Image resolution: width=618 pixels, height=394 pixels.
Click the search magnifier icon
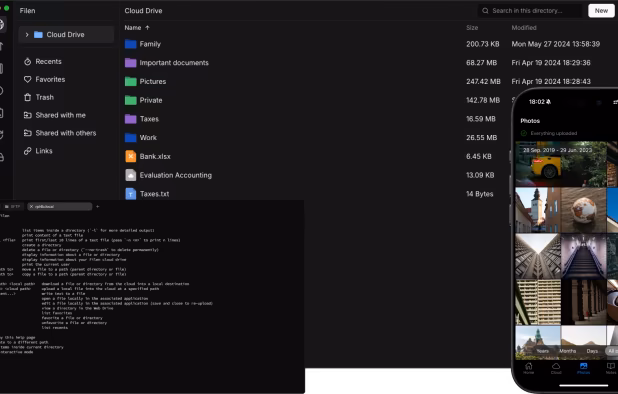coord(485,11)
